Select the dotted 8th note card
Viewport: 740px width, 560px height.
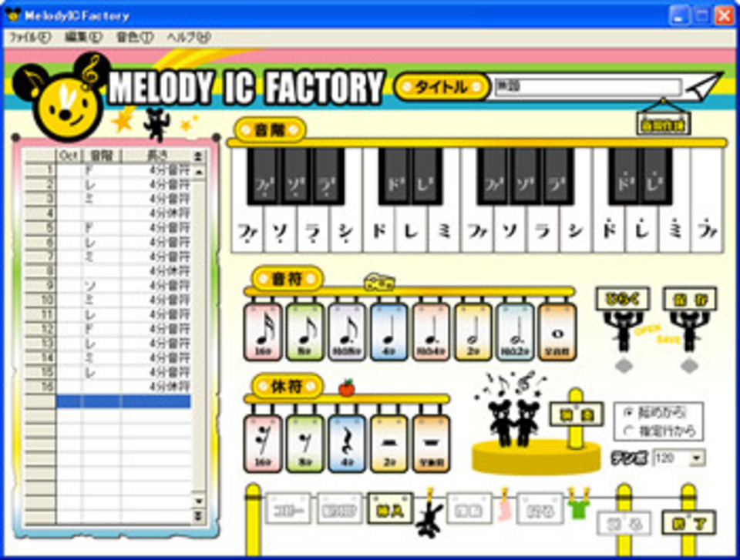click(x=348, y=332)
